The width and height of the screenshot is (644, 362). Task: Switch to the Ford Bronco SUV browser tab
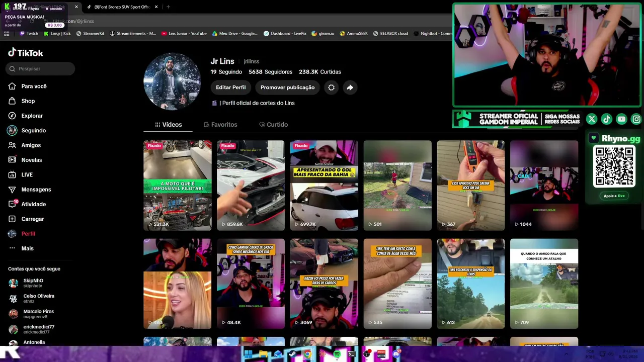tap(122, 7)
